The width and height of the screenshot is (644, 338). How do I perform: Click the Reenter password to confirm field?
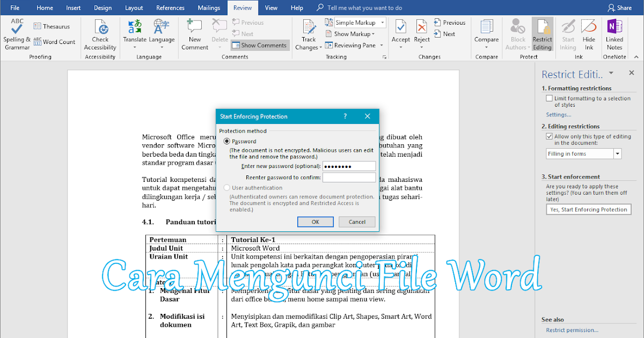coord(349,177)
